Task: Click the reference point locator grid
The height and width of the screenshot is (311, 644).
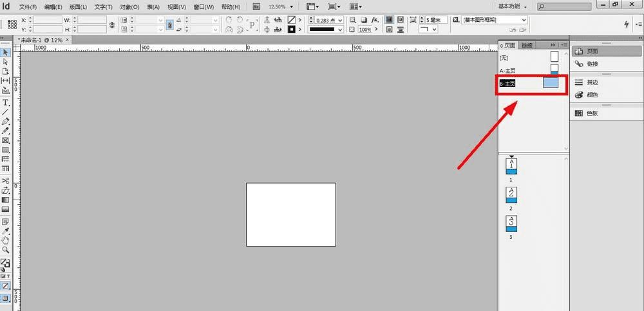Action: click(12, 24)
